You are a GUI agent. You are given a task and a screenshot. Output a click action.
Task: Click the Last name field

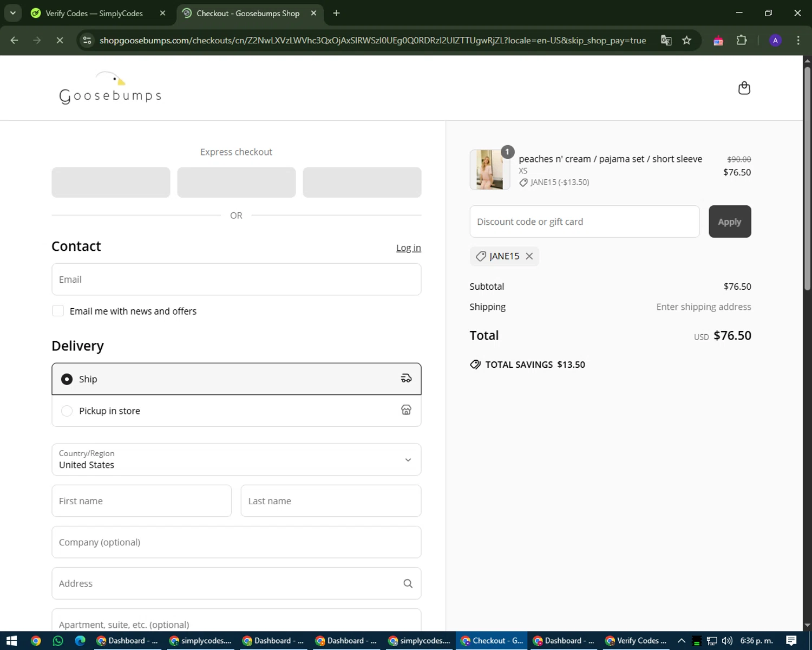click(x=331, y=501)
